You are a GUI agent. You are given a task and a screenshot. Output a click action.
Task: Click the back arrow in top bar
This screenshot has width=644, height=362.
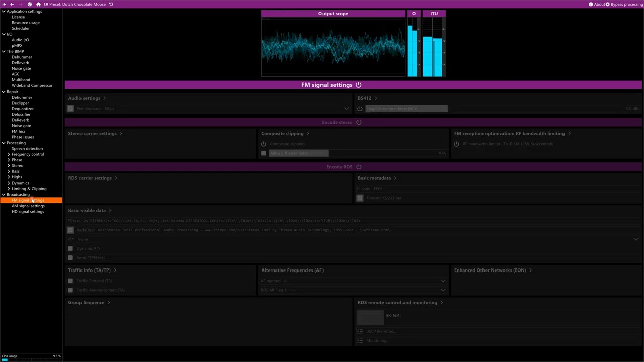coord(12,4)
